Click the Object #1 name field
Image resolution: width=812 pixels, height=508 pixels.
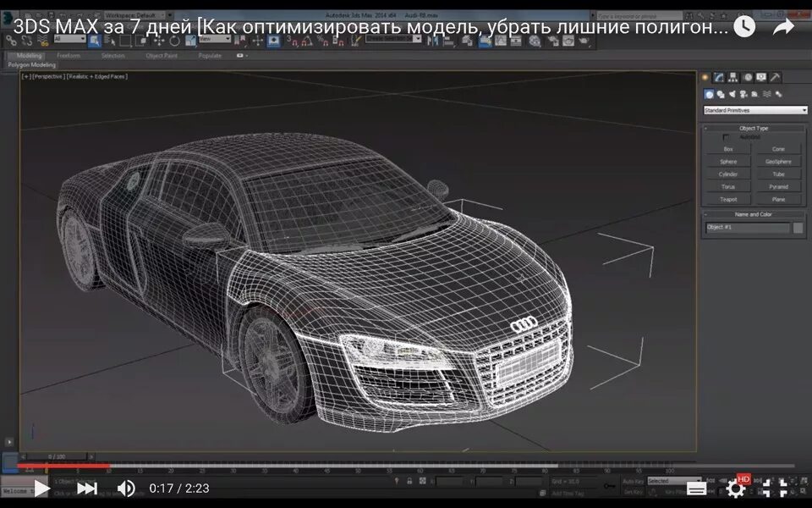coord(748,228)
